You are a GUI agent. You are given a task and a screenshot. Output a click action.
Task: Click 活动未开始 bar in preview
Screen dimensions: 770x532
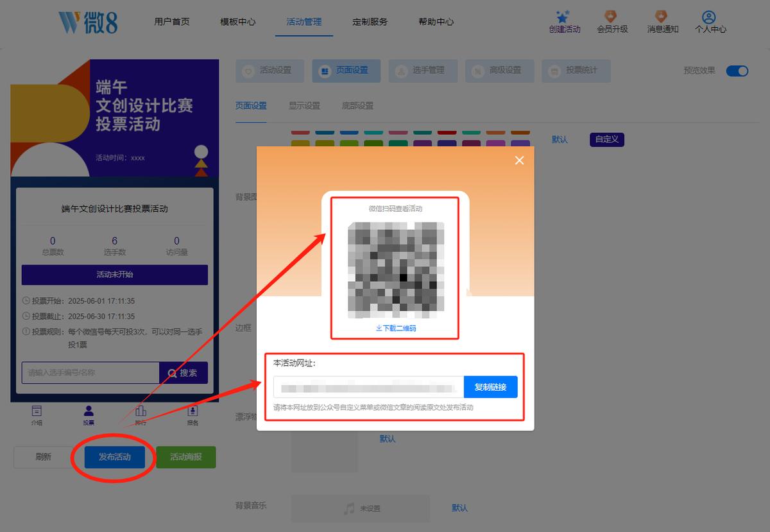click(115, 275)
